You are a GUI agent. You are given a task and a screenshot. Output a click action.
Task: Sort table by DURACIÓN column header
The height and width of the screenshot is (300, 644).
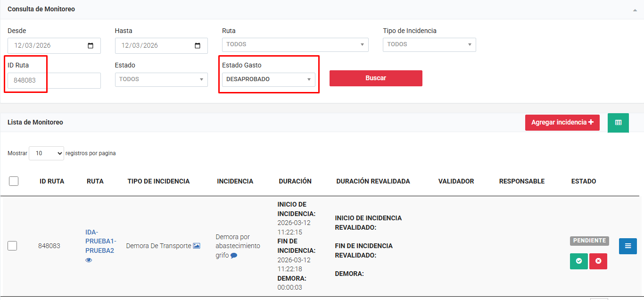click(295, 181)
